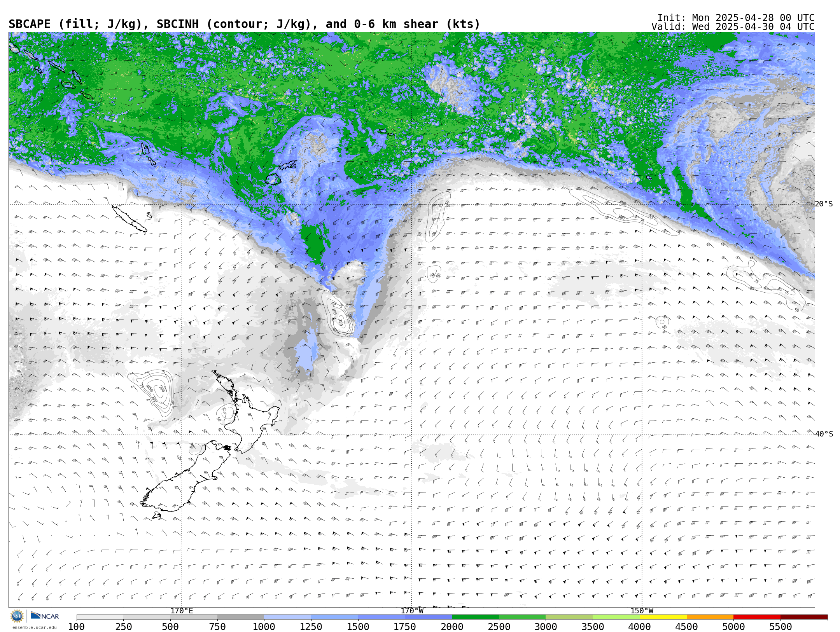
Task: Select the dark gray 750-1000 colorbar swatch
Action: [x=241, y=617]
